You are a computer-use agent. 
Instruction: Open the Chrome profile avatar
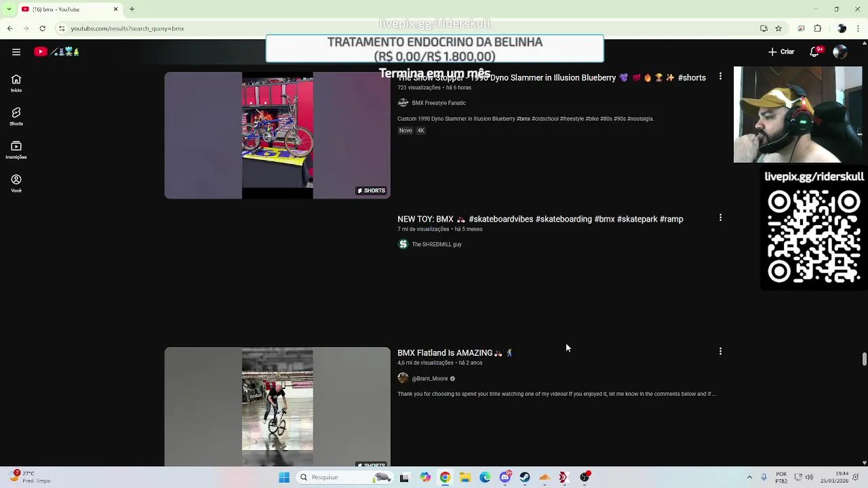tap(842, 28)
